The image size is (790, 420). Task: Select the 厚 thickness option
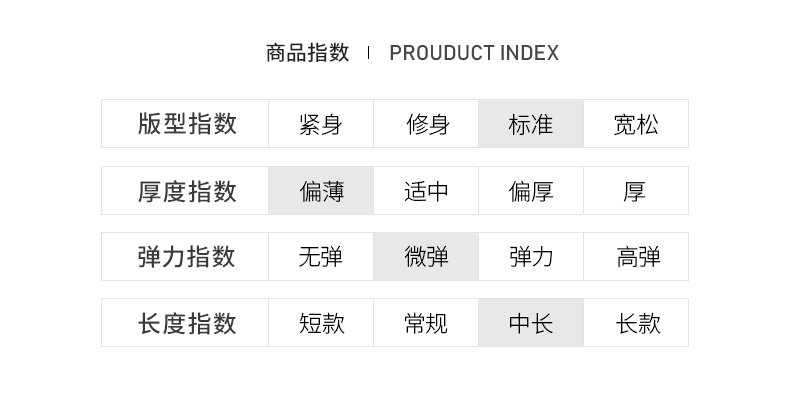click(x=636, y=191)
